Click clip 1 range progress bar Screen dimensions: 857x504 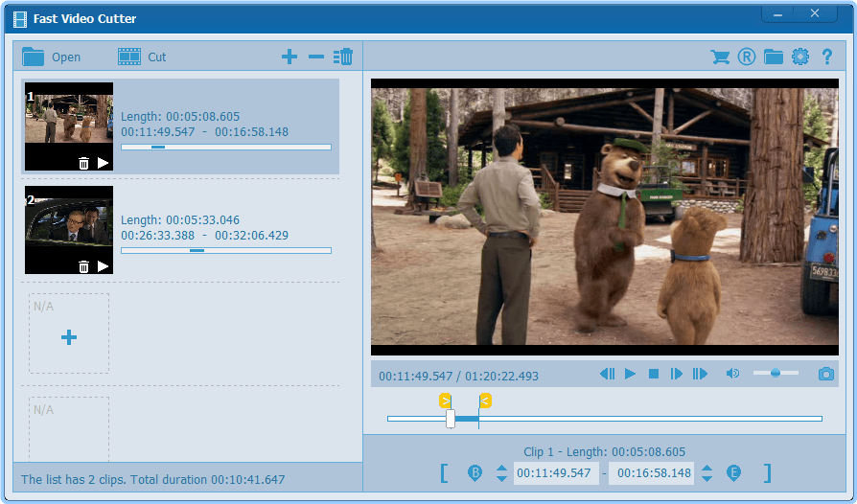226,147
